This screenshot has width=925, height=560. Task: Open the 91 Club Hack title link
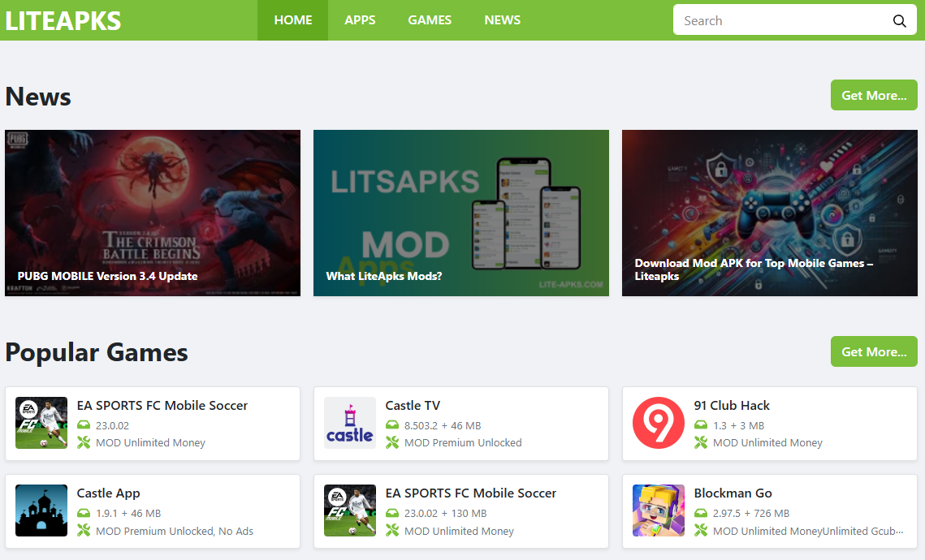[x=732, y=406]
